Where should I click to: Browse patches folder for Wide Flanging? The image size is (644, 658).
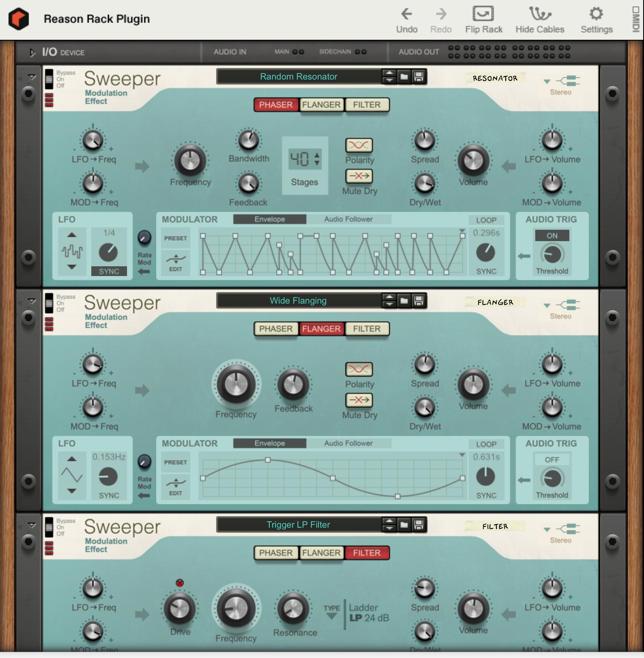pyautogui.click(x=404, y=300)
